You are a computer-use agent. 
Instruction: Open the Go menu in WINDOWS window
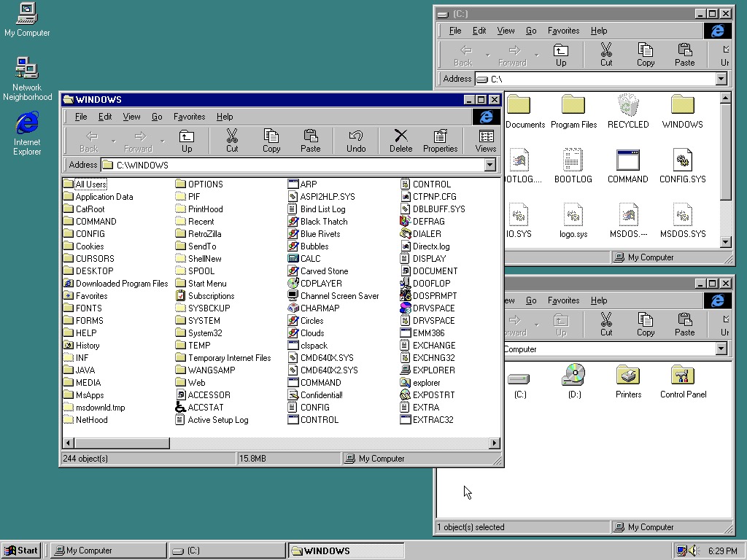pos(158,117)
